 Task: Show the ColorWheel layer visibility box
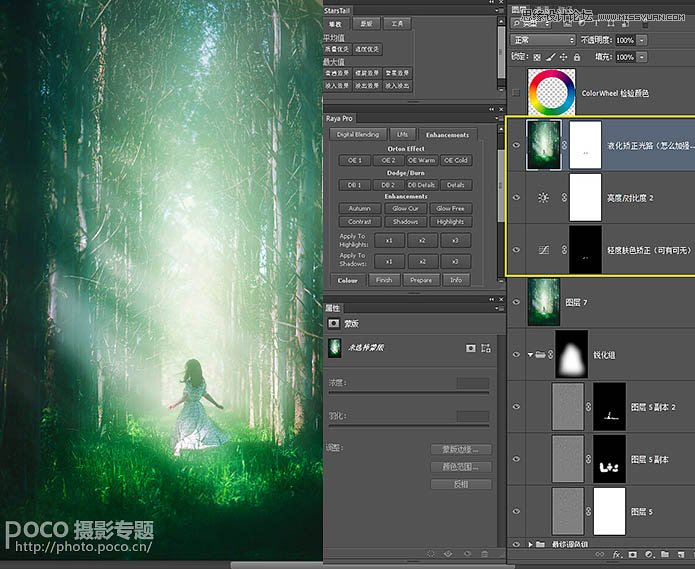[516, 92]
